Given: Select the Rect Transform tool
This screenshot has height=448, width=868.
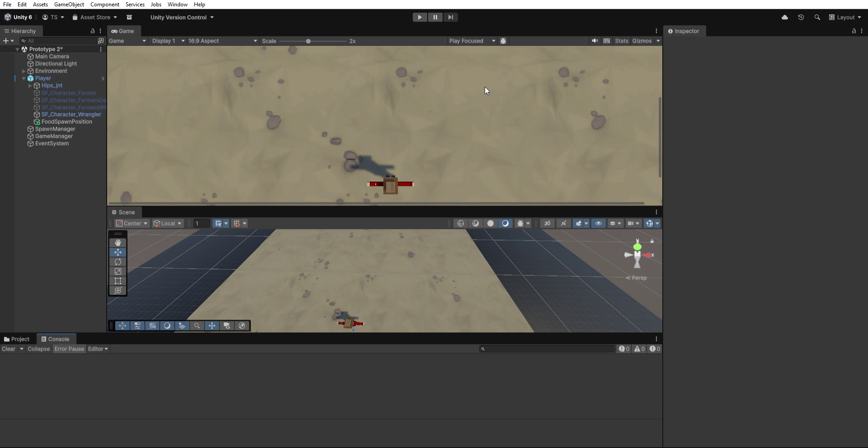Looking at the screenshot, I should [x=118, y=281].
